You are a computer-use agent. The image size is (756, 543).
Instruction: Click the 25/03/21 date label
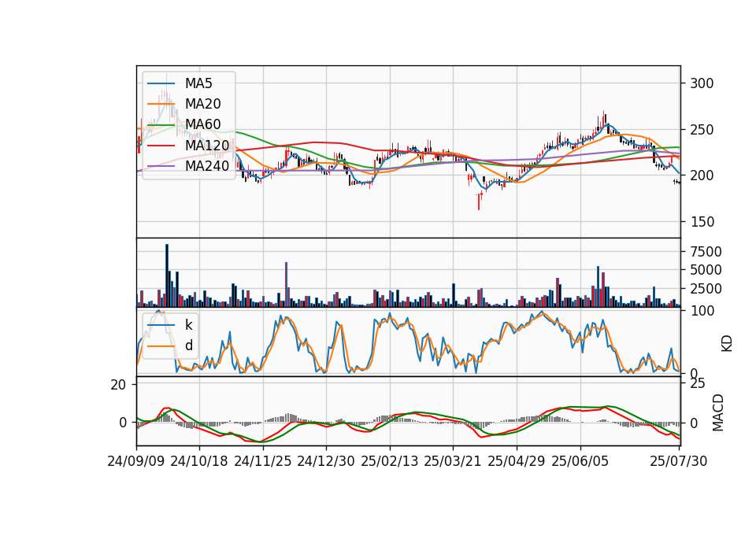[x=453, y=461]
